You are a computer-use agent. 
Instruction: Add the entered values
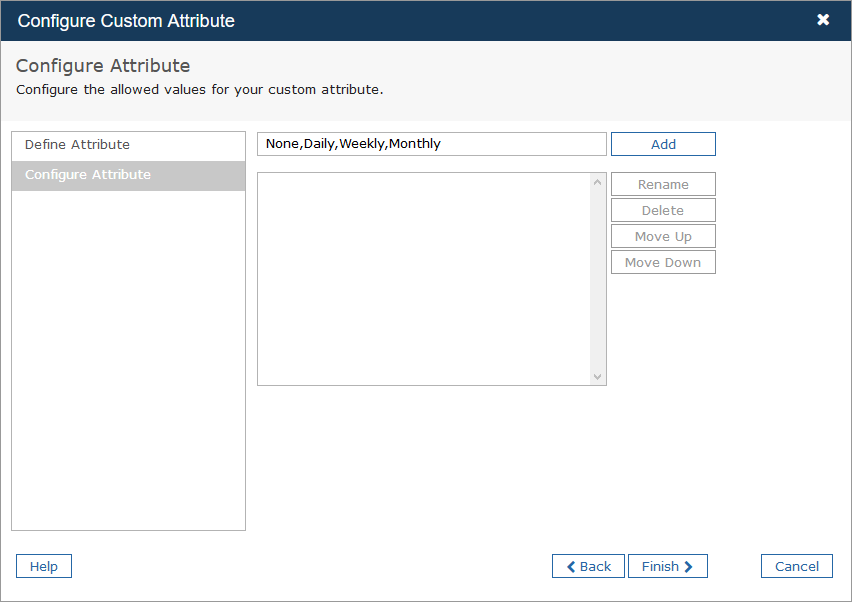663,144
